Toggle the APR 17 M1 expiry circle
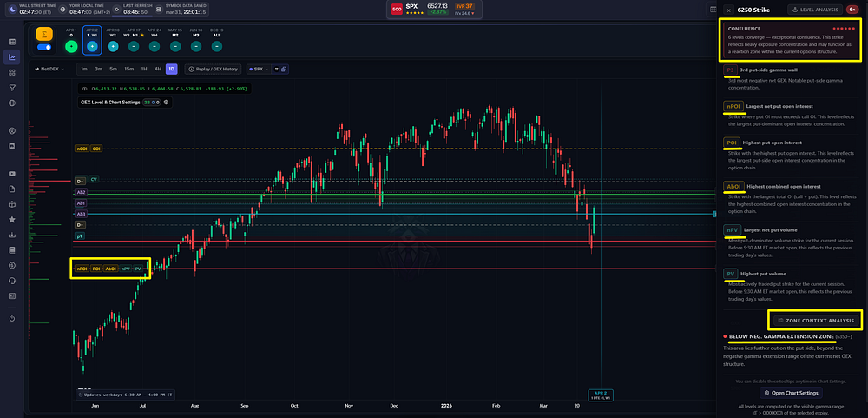Viewport: 868px width, 418px height. tap(134, 47)
